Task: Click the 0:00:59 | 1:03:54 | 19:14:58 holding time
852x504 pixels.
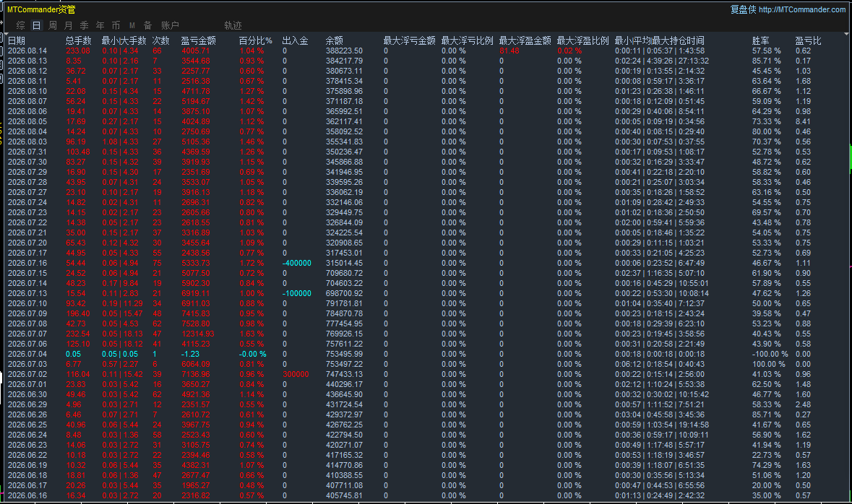Action: click(x=662, y=425)
